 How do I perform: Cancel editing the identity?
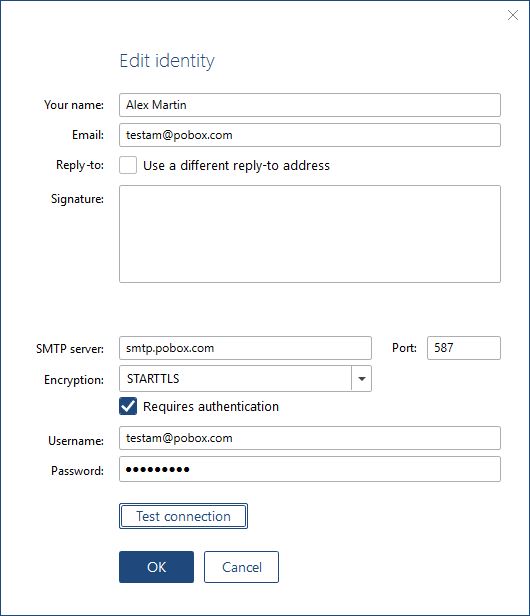(x=241, y=567)
